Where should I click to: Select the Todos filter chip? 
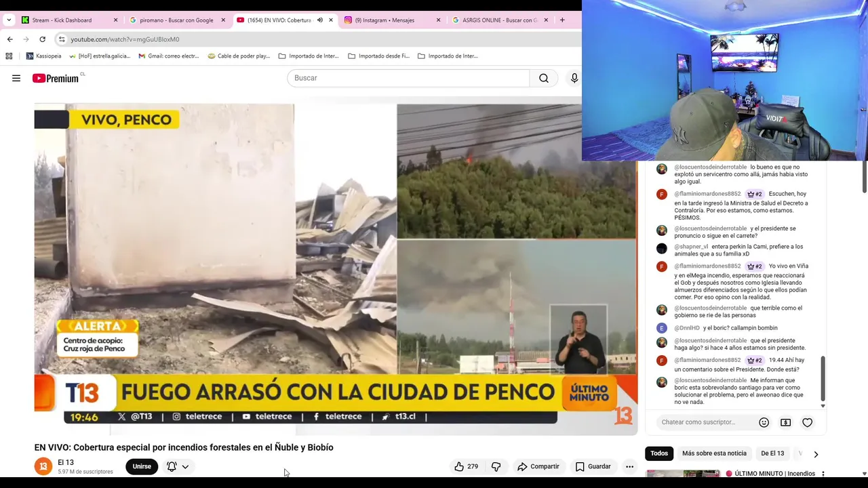(659, 453)
